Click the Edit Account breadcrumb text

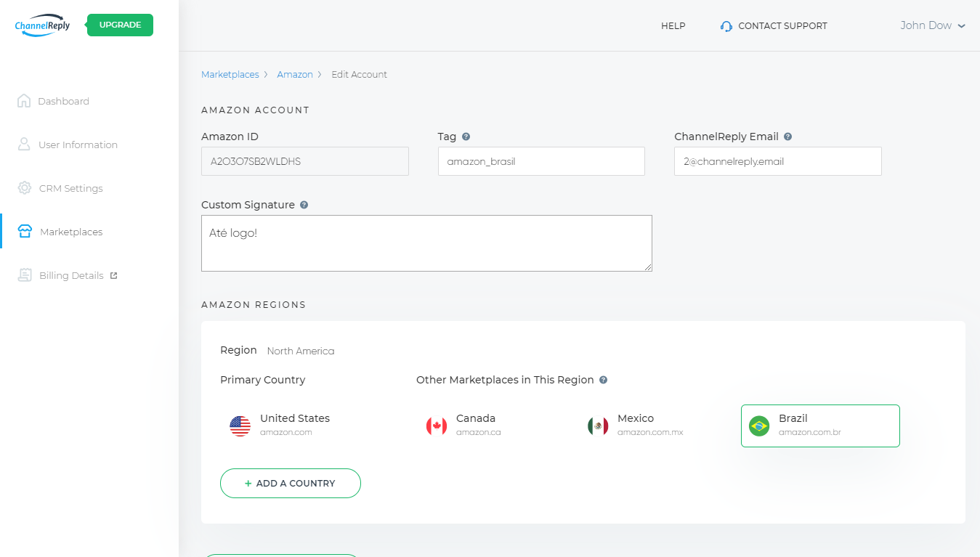tap(360, 74)
